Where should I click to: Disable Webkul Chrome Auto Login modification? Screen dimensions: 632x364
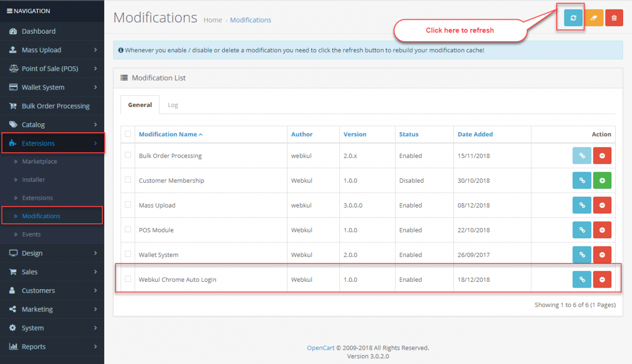[602, 280]
